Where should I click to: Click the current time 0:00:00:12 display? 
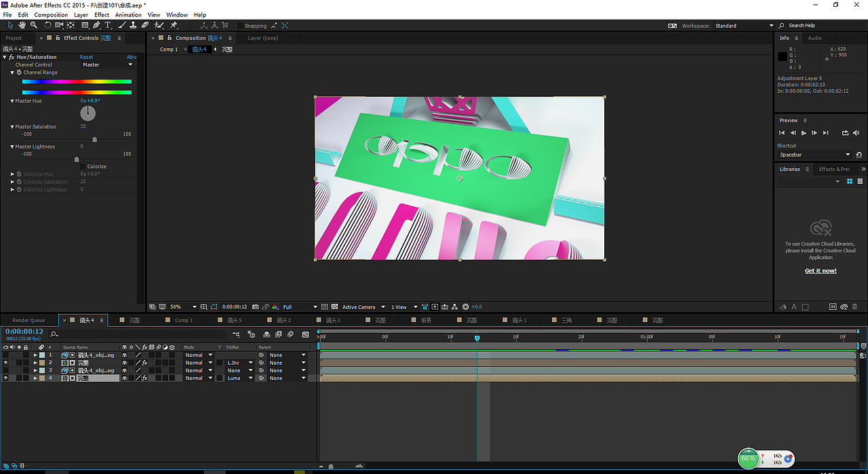coord(24,332)
